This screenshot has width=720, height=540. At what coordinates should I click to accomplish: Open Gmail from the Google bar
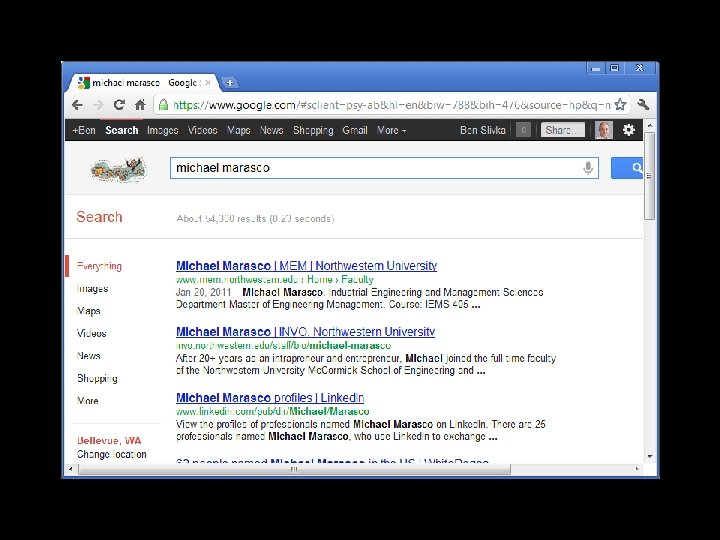355,130
